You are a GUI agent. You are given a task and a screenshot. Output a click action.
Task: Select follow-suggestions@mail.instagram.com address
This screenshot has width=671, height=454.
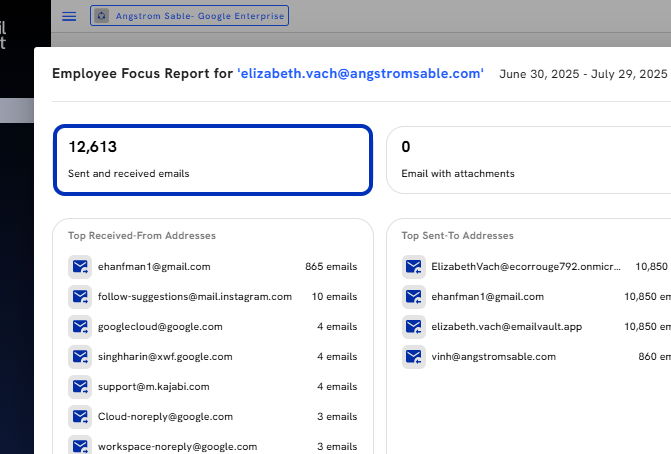pyautogui.click(x=195, y=297)
